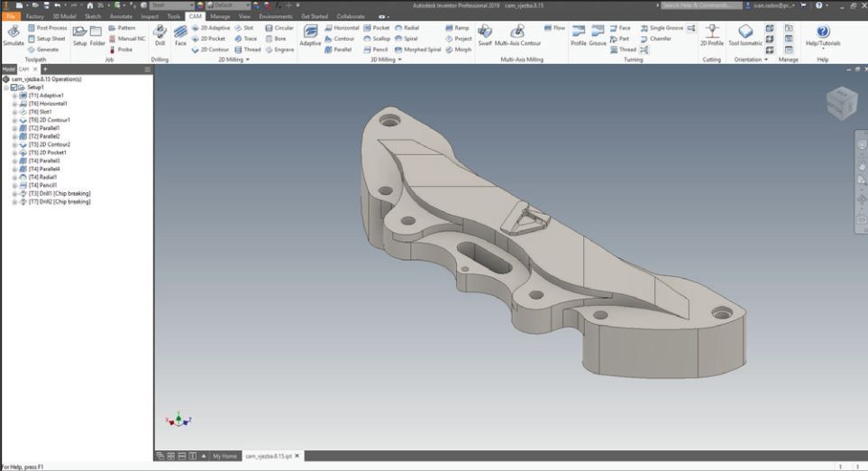Select the 2D Profile cutting tool
Screen dimensions: 868x471
click(711, 35)
